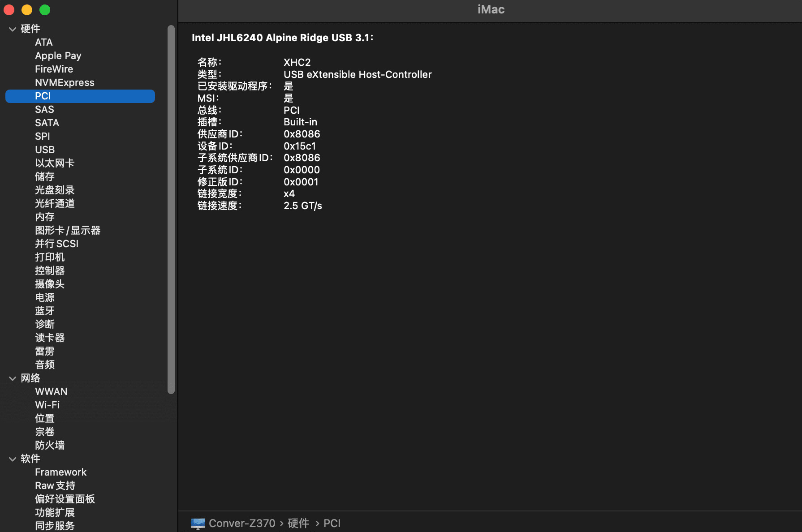This screenshot has width=802, height=532.
Task: Click the green zoom window button
Action: coord(45,10)
